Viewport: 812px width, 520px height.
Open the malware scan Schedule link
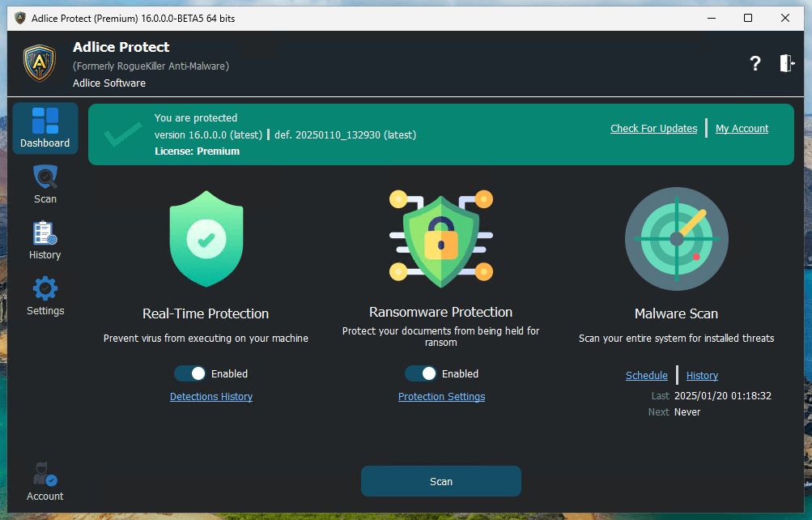[x=647, y=375]
